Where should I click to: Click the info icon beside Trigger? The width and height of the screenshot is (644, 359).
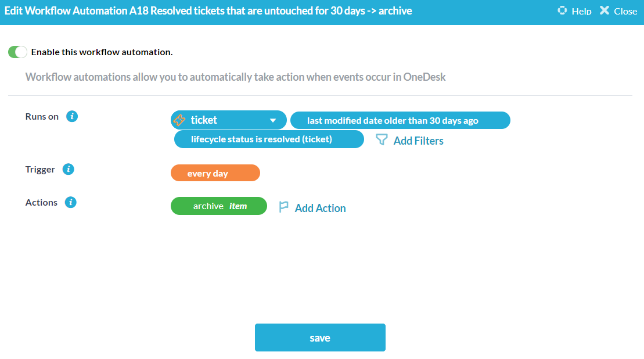(x=69, y=170)
